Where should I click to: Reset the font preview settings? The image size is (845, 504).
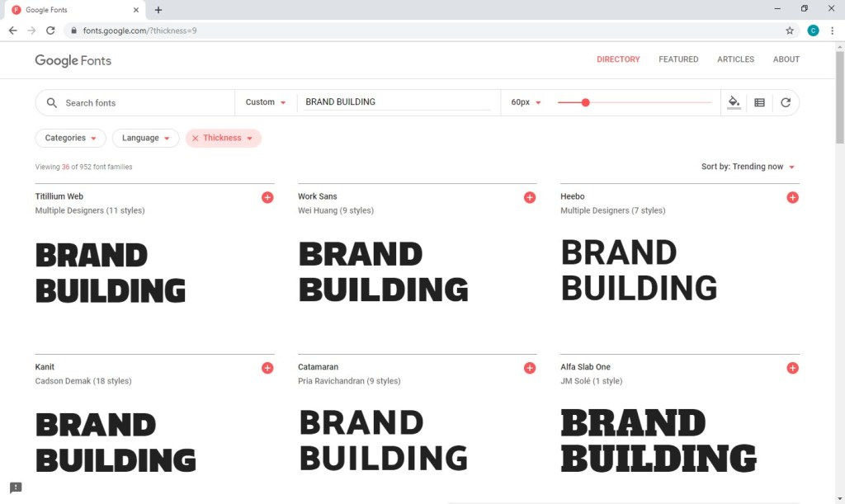click(786, 102)
